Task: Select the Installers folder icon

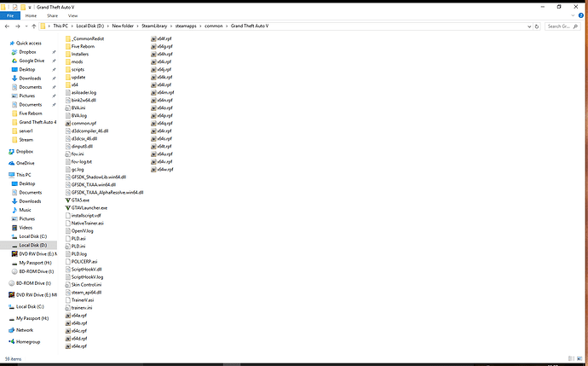Action: [68, 54]
